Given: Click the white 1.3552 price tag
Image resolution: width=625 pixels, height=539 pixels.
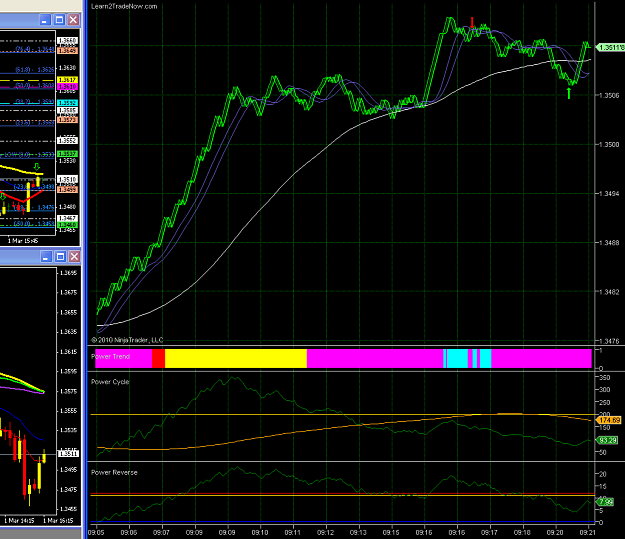Looking at the screenshot, I should 67,140.
